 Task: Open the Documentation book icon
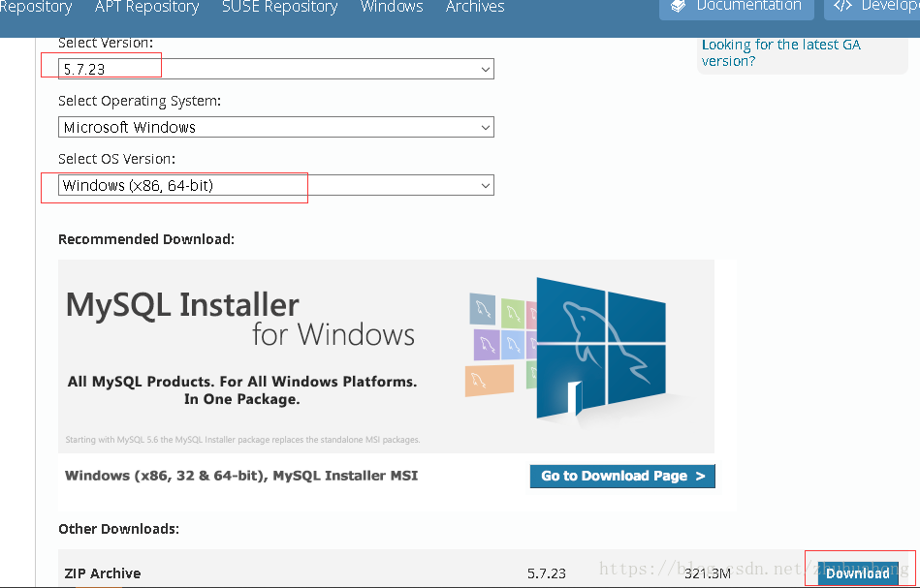tap(679, 6)
